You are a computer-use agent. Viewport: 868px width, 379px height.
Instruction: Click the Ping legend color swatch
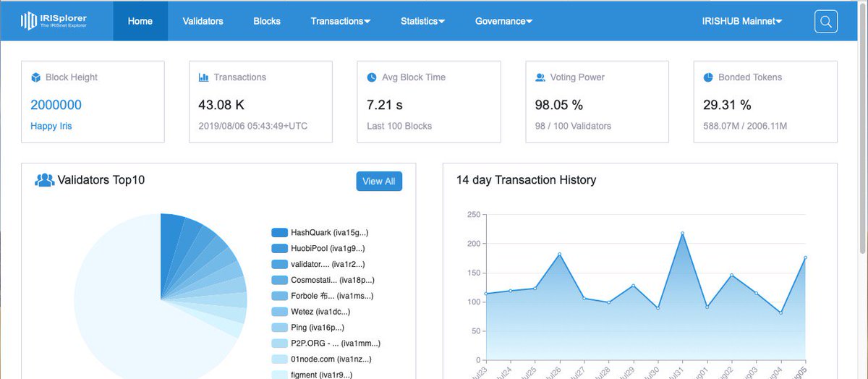(x=280, y=328)
